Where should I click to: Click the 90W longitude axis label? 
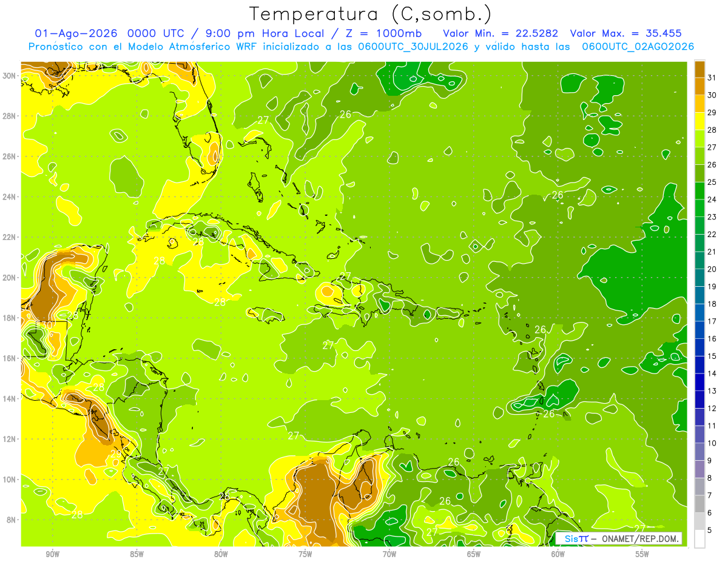coord(52,555)
